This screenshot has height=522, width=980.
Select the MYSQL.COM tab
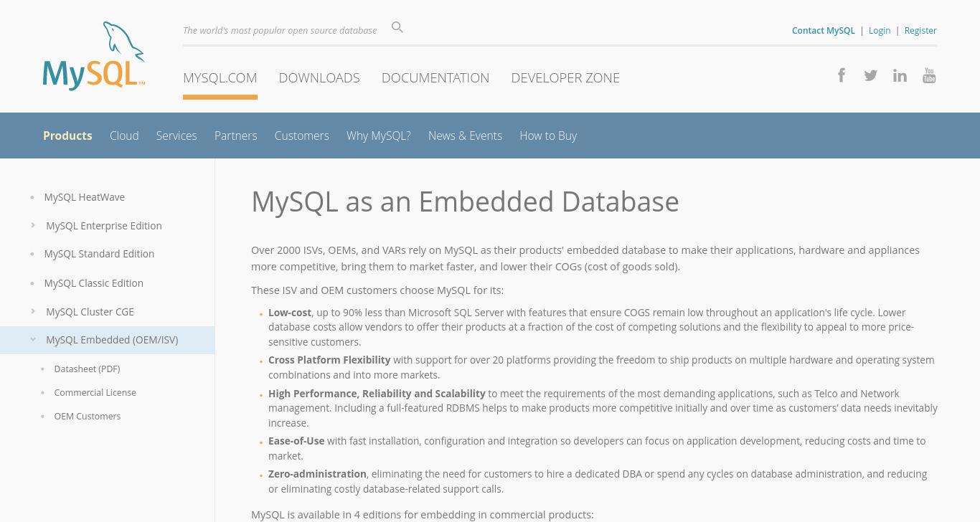tap(220, 77)
